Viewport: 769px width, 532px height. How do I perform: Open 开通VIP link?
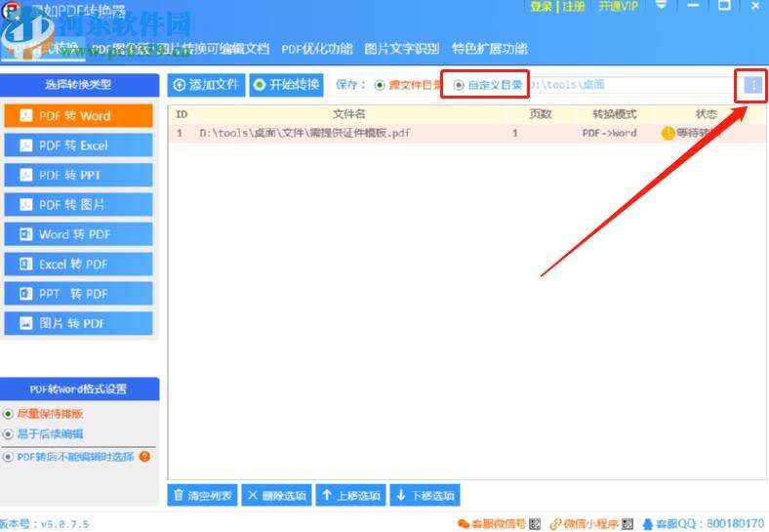pyautogui.click(x=618, y=7)
